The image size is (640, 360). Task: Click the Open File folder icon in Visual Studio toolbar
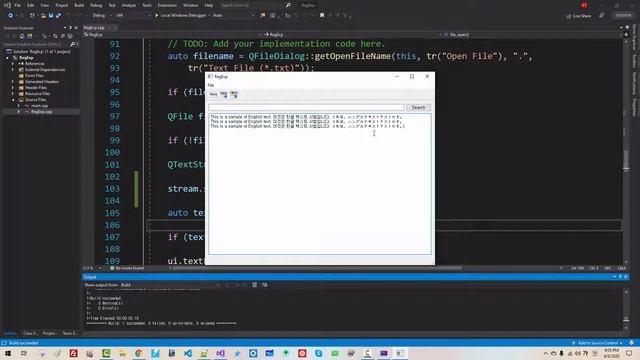(x=43, y=16)
